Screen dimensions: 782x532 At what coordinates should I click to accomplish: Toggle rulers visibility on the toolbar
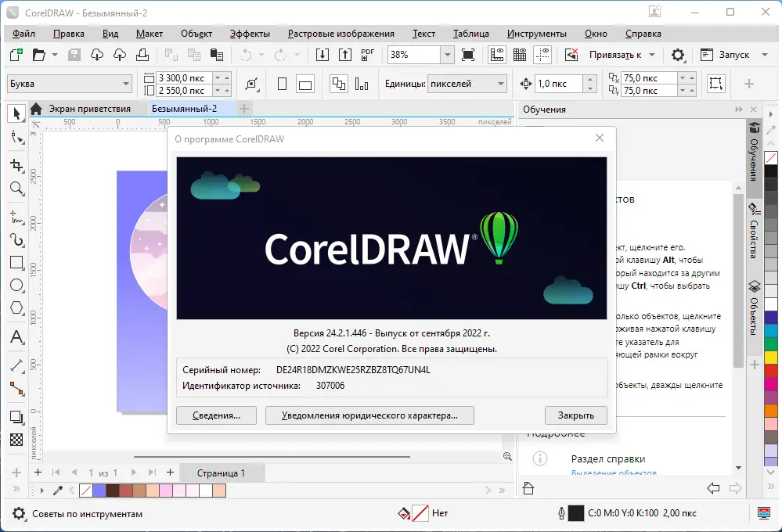coord(496,55)
